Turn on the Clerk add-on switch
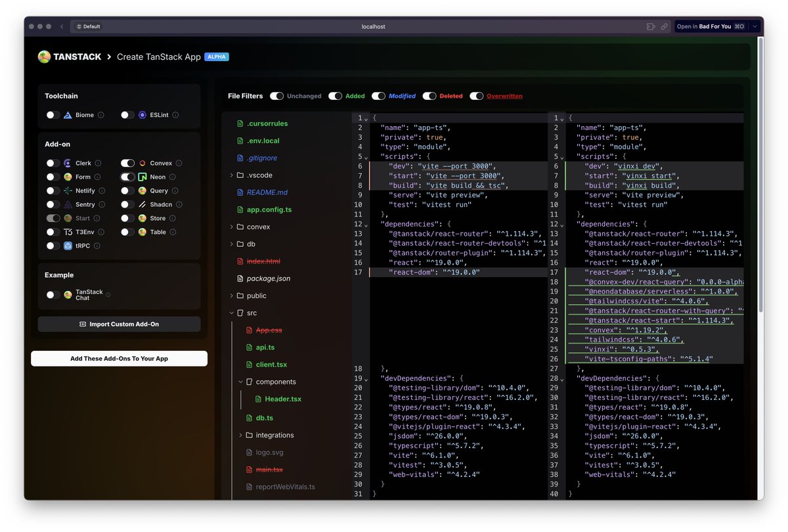The image size is (788, 532). [x=53, y=163]
